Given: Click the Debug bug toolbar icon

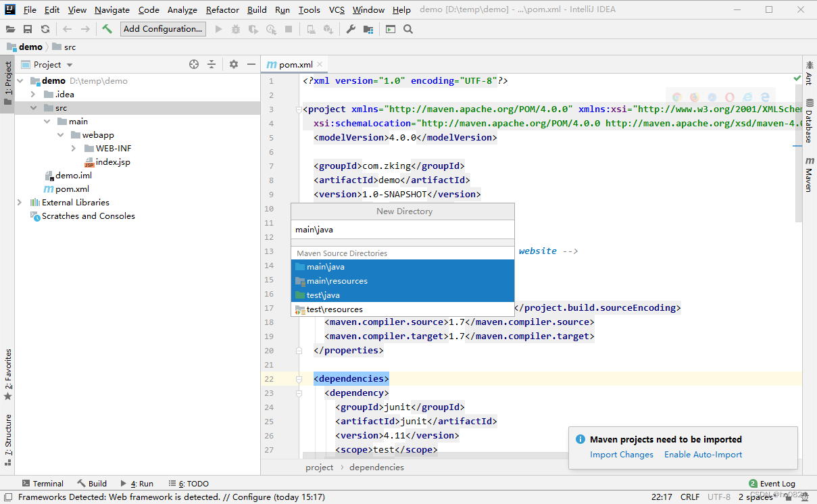Looking at the screenshot, I should (x=236, y=29).
